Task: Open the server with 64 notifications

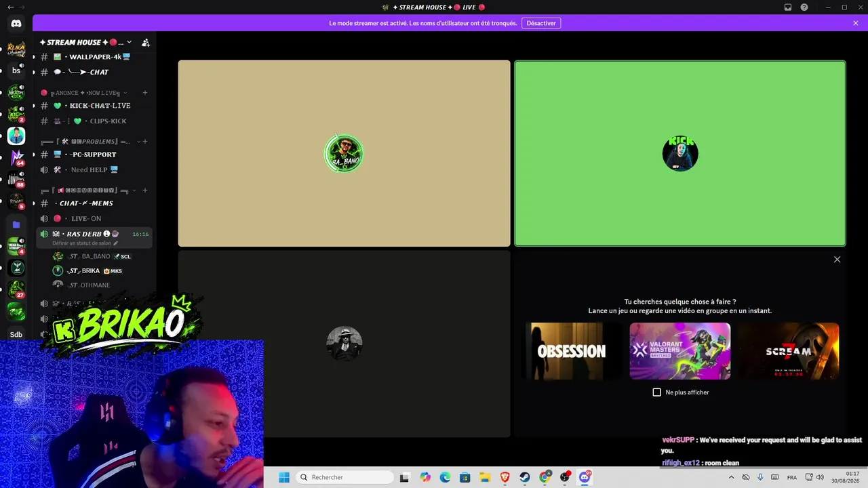Action: tap(16, 158)
